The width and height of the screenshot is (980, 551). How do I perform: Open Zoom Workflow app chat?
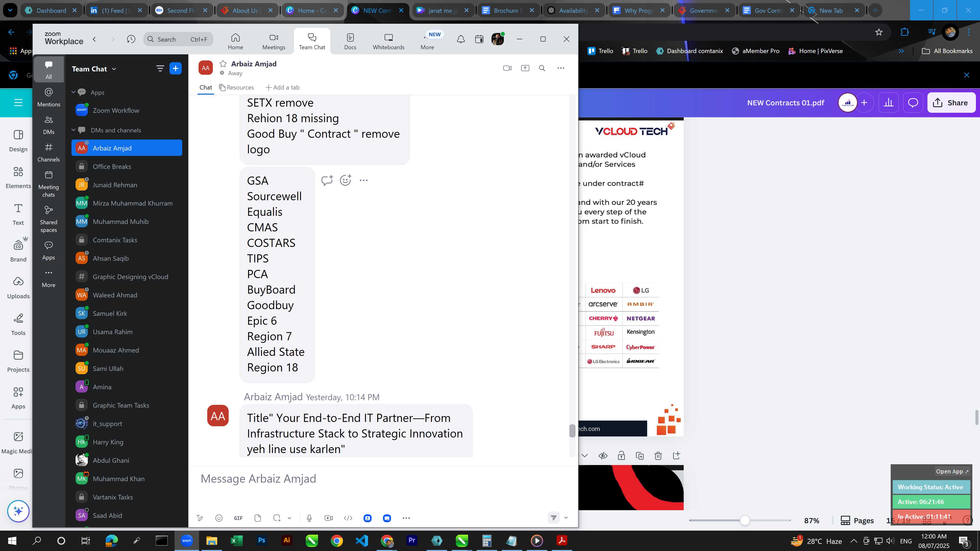click(x=127, y=110)
